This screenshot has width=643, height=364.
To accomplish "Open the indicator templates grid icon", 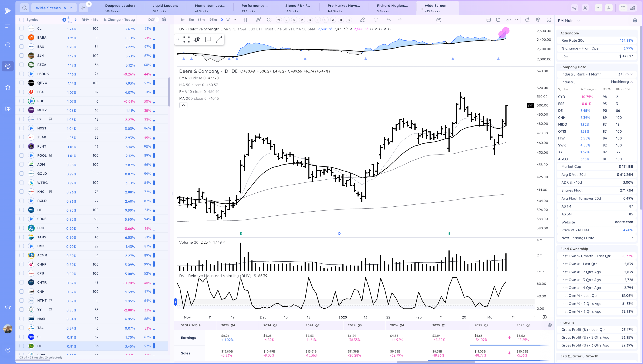I will (x=269, y=20).
